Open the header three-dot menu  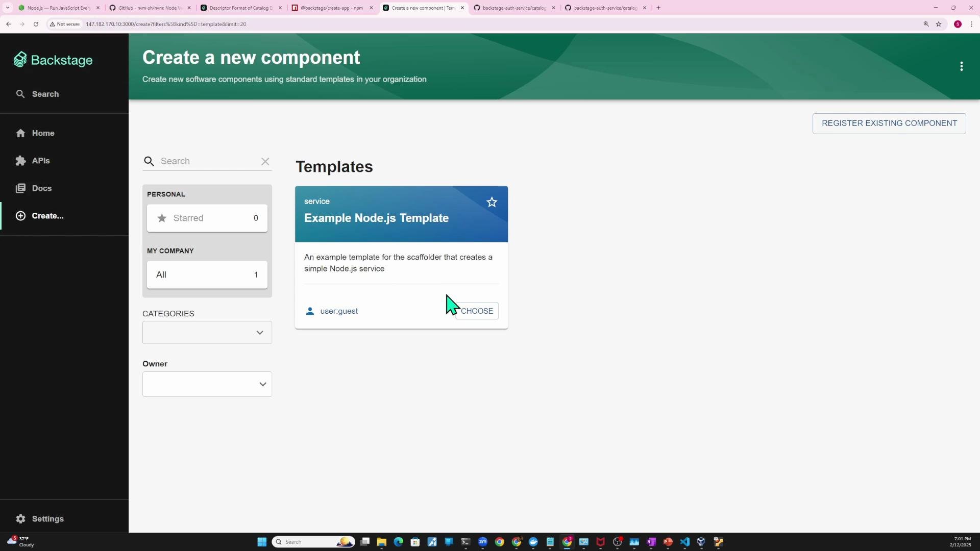pos(962,66)
